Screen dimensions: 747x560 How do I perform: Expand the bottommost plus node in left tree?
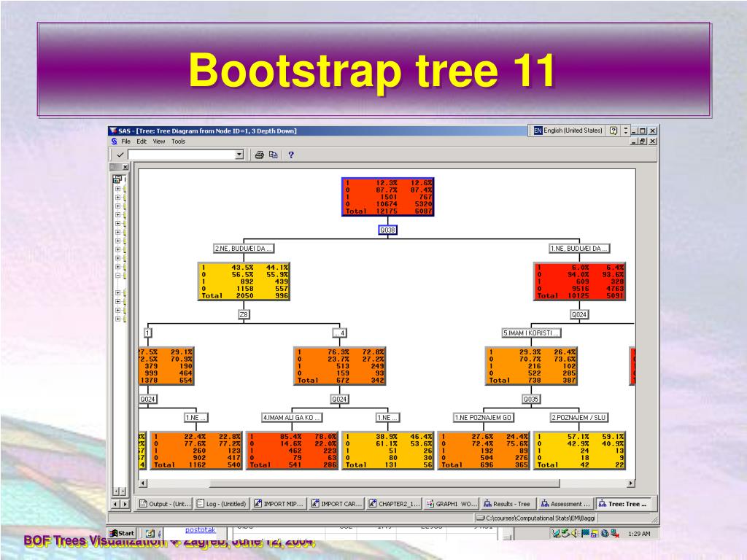coord(117,319)
